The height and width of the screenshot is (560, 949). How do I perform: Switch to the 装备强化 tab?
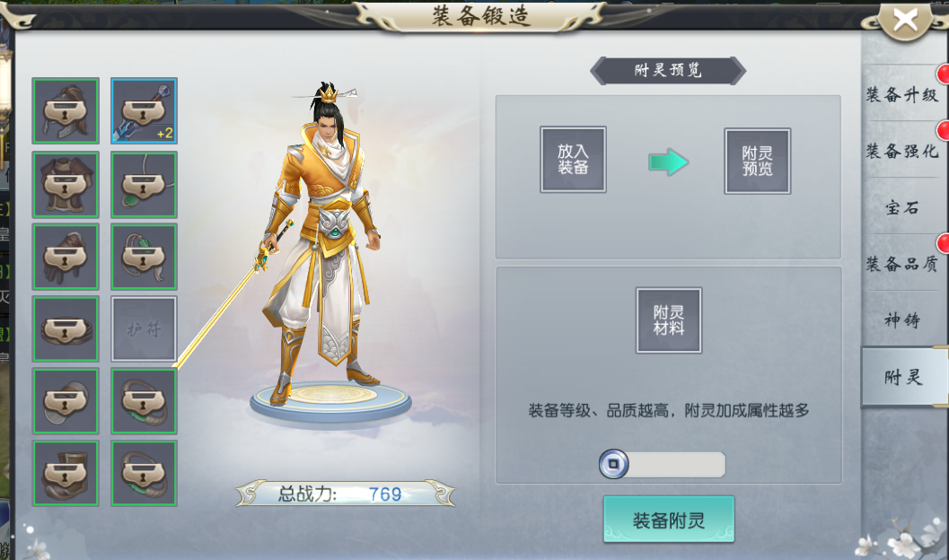click(901, 151)
